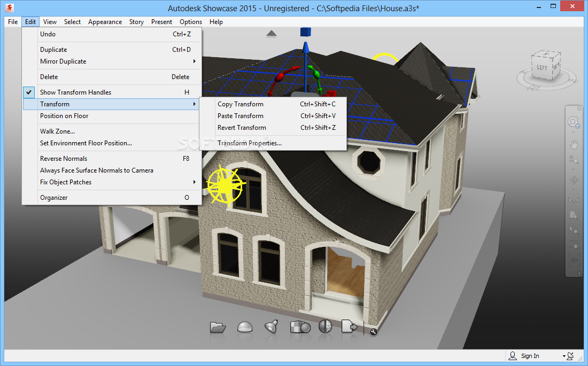Image resolution: width=588 pixels, height=366 pixels.
Task: Open the Present menu
Action: coord(161,22)
